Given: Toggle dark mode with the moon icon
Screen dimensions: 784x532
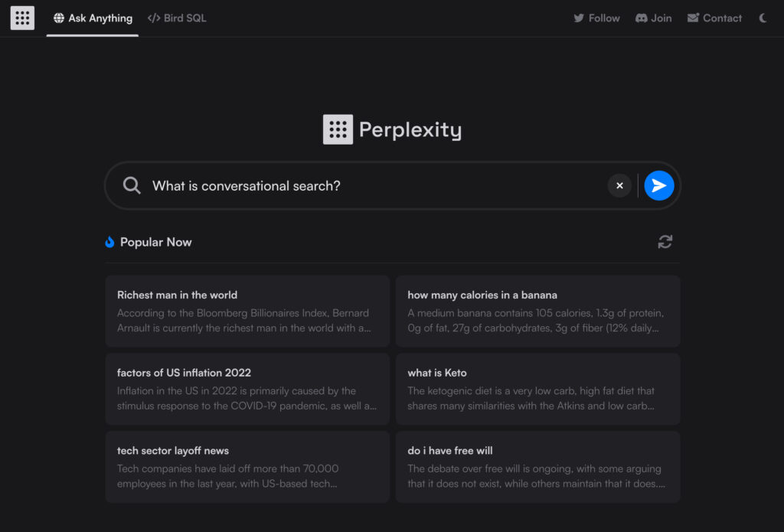Looking at the screenshot, I should (x=763, y=18).
